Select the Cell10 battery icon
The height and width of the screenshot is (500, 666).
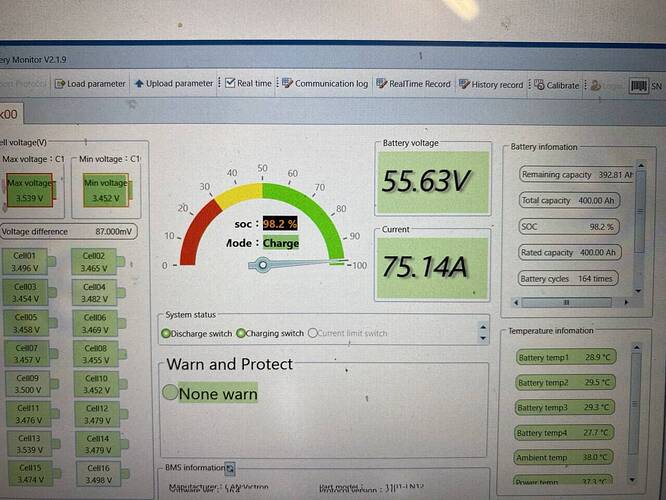click(101, 384)
